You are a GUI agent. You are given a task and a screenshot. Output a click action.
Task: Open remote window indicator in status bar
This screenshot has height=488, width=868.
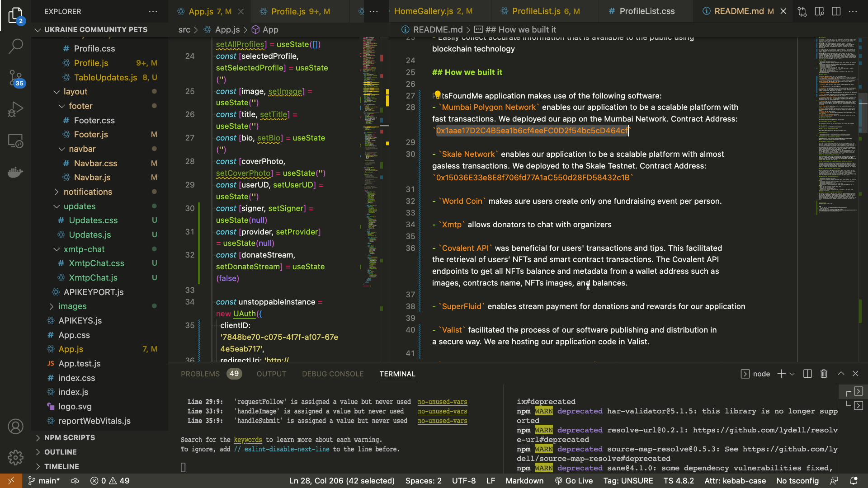(x=11, y=481)
